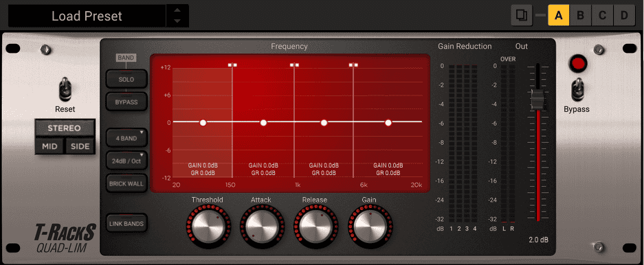Step to next preset with down arrow

point(177,21)
